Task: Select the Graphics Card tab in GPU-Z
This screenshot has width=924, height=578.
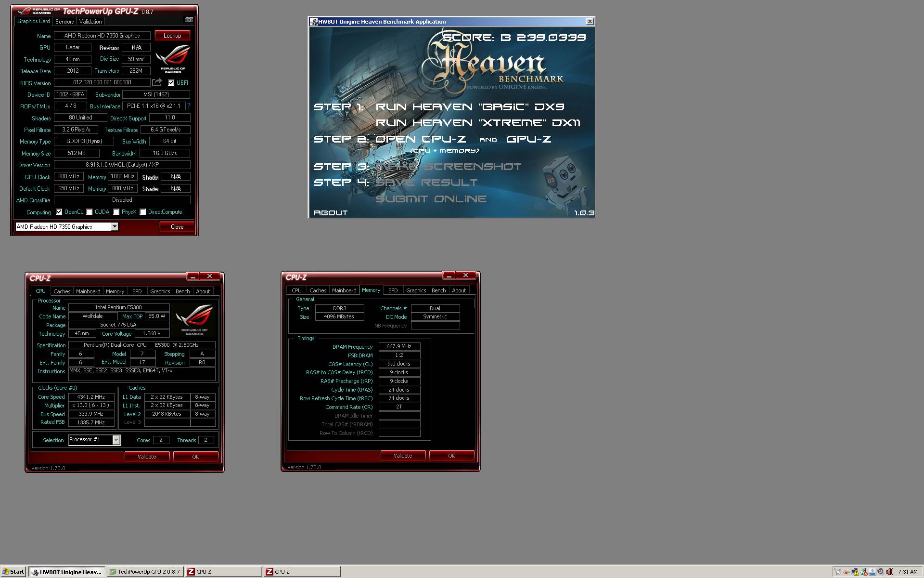Action: click(33, 21)
